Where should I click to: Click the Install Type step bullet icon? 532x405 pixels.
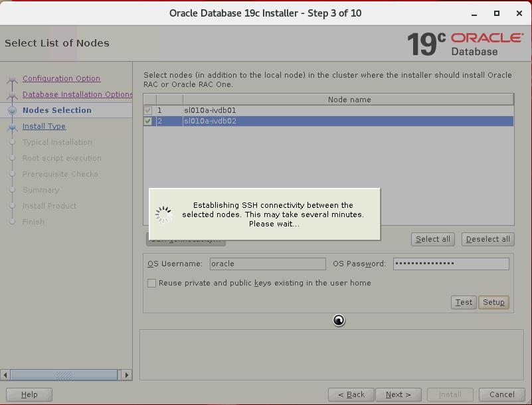pos(12,126)
